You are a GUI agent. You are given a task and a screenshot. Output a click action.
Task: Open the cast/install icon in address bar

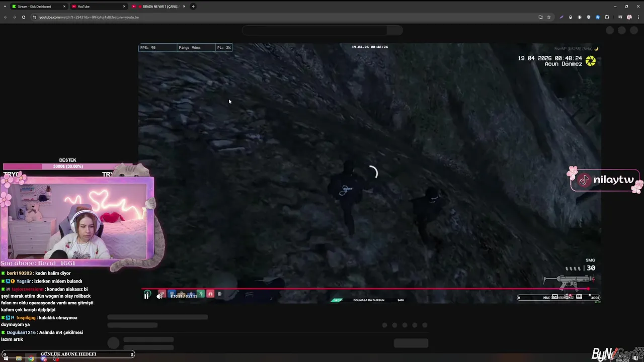click(541, 17)
